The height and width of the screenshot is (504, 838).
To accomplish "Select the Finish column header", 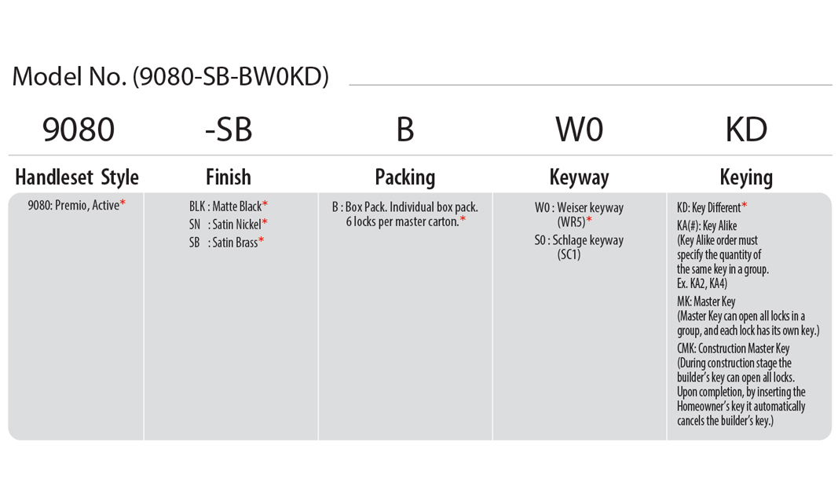I will click(x=228, y=177).
